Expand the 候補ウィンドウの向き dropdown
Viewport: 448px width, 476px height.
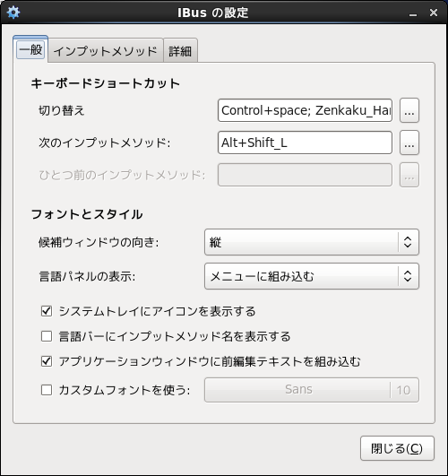pyautogui.click(x=312, y=242)
